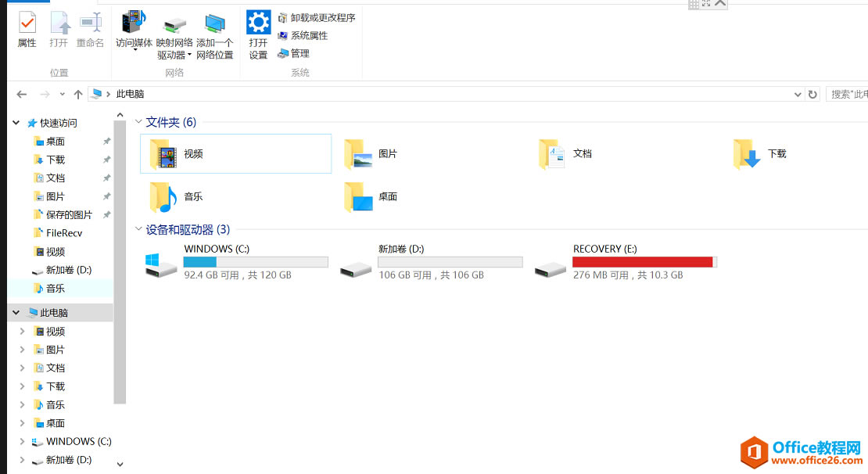Expand 视频 under 此电脑
The image size is (868, 474).
tap(22, 331)
